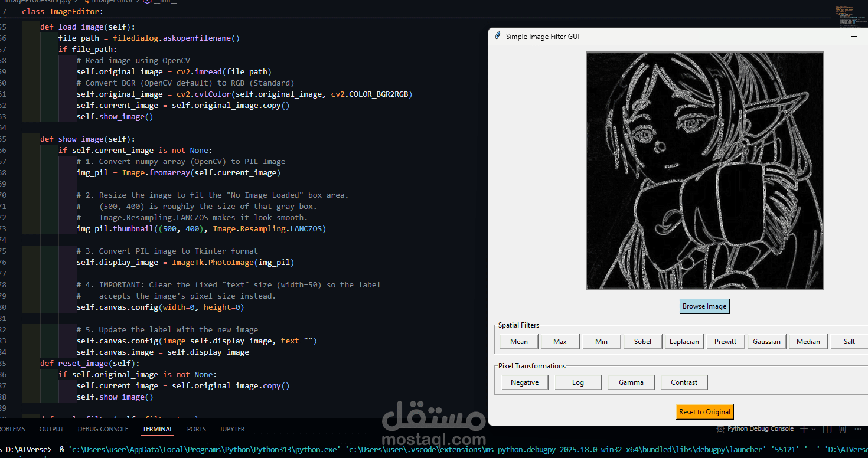The height and width of the screenshot is (458, 868).
Task: Click the Python Debug Console bug icon
Action: click(720, 429)
